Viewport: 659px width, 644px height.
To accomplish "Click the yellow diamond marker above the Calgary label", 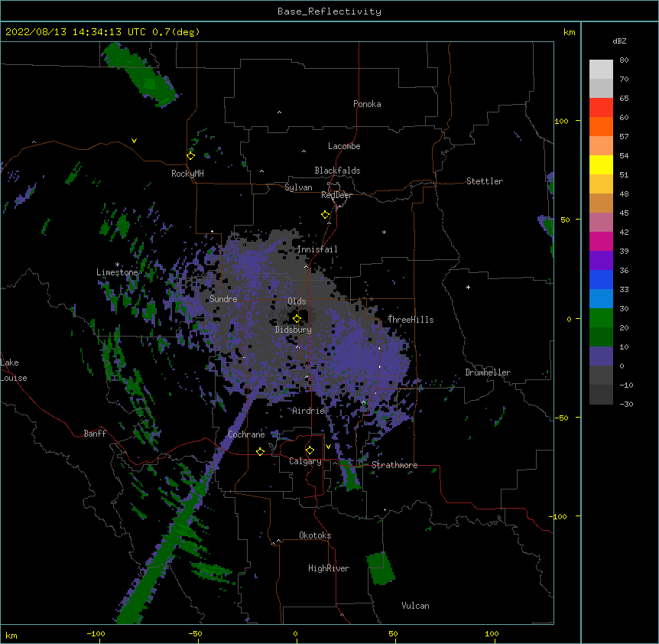I will 310,450.
